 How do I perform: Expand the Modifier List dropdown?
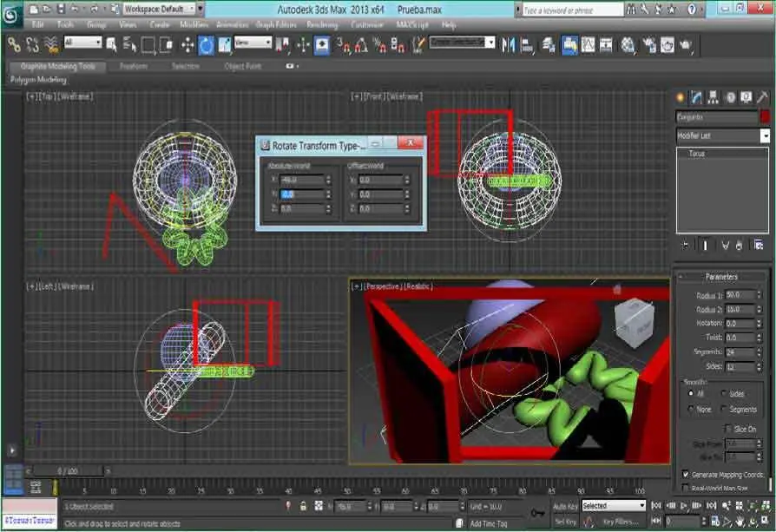coord(722,135)
